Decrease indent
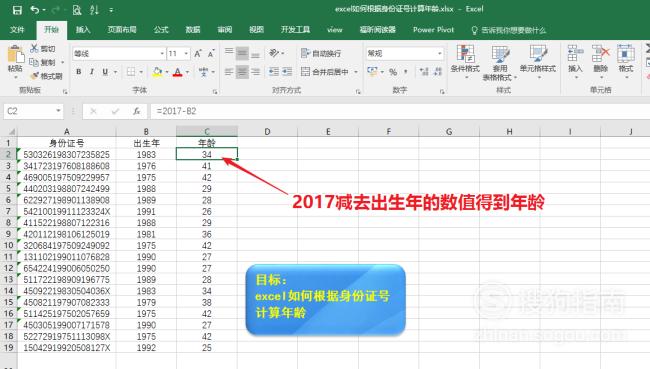Screen dimensions: 650x369 [274, 72]
